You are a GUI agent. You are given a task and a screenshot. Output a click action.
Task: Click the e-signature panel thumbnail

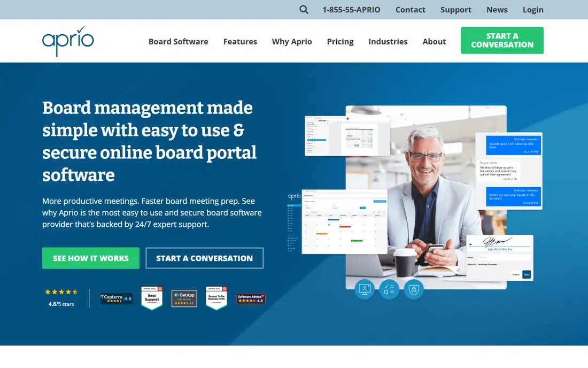(499, 258)
